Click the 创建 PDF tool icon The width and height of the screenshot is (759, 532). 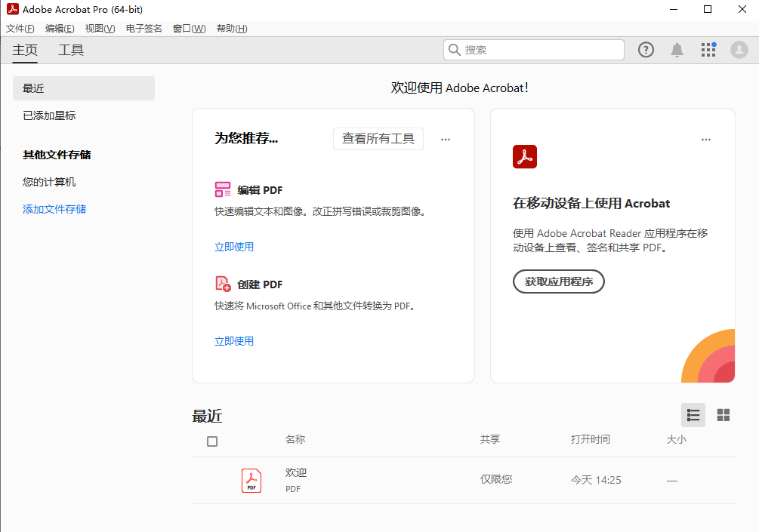pyautogui.click(x=223, y=284)
